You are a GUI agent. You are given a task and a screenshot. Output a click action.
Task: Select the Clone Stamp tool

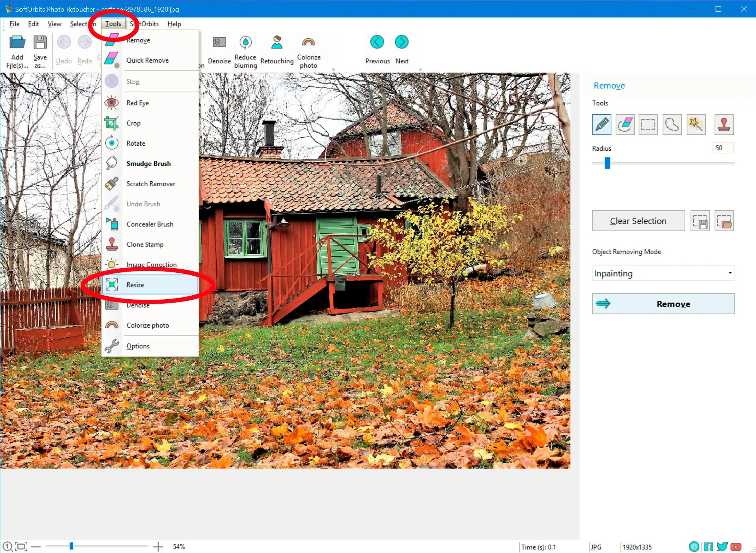(144, 245)
